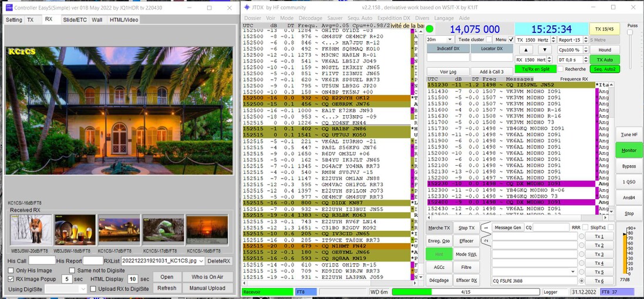Switch to the Slide/ETC tab
The image size is (644, 299).
75,19
